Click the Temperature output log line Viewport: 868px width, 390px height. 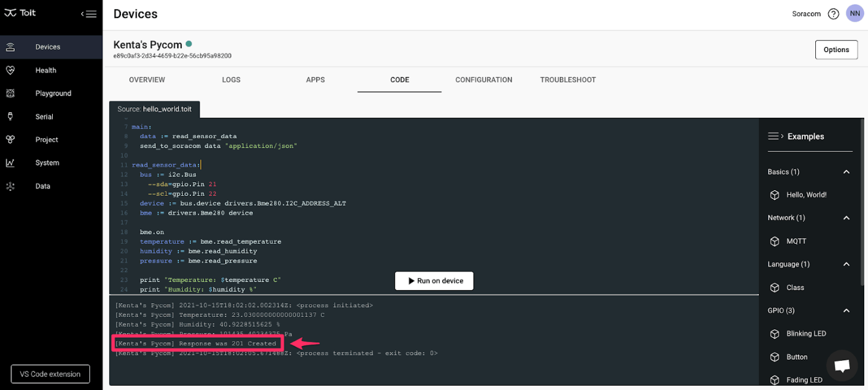point(219,315)
